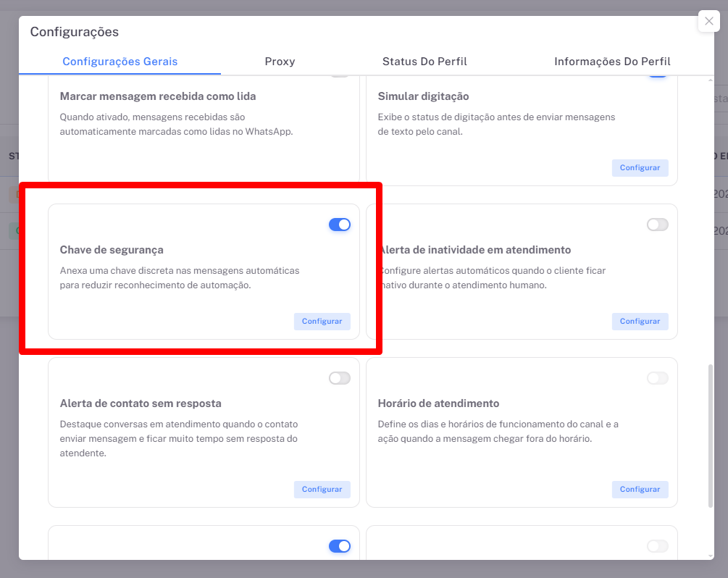The height and width of the screenshot is (578, 728).
Task: Click Configurar in Simular digitação card
Action: coord(640,167)
